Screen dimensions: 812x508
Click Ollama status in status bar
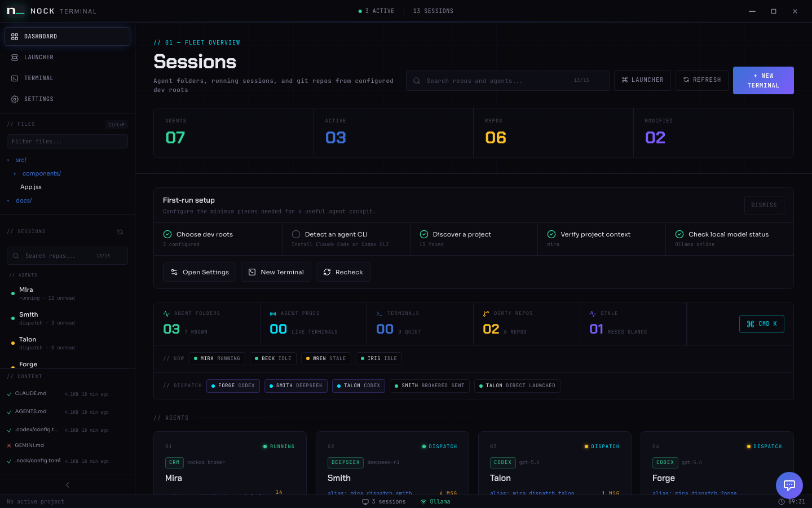(435, 502)
